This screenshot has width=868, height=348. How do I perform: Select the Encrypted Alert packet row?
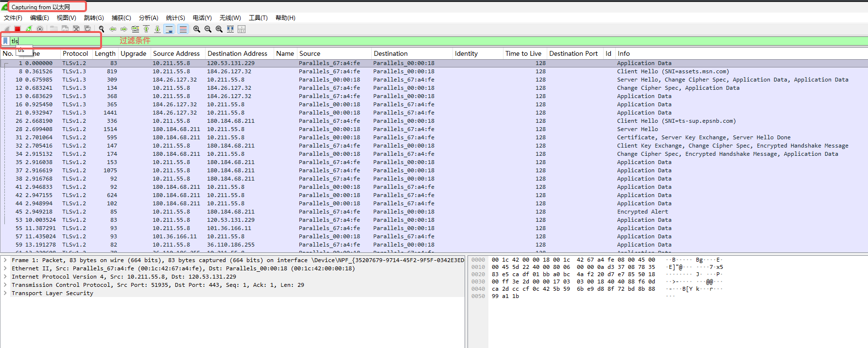[x=434, y=212]
